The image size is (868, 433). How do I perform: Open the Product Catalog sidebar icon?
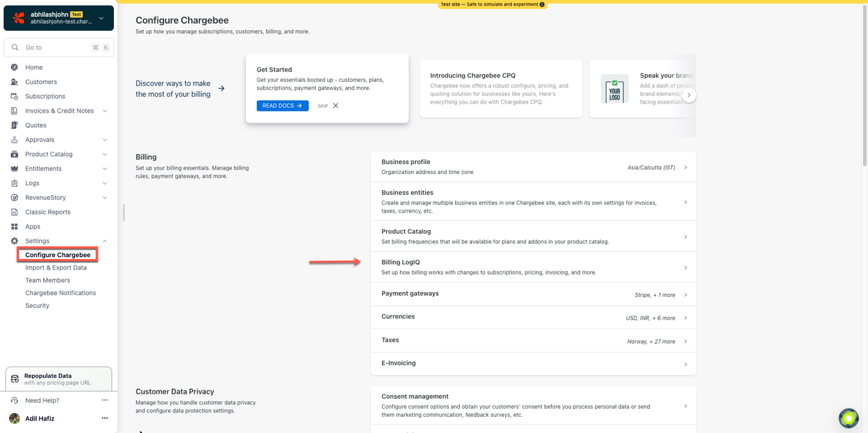(14, 154)
